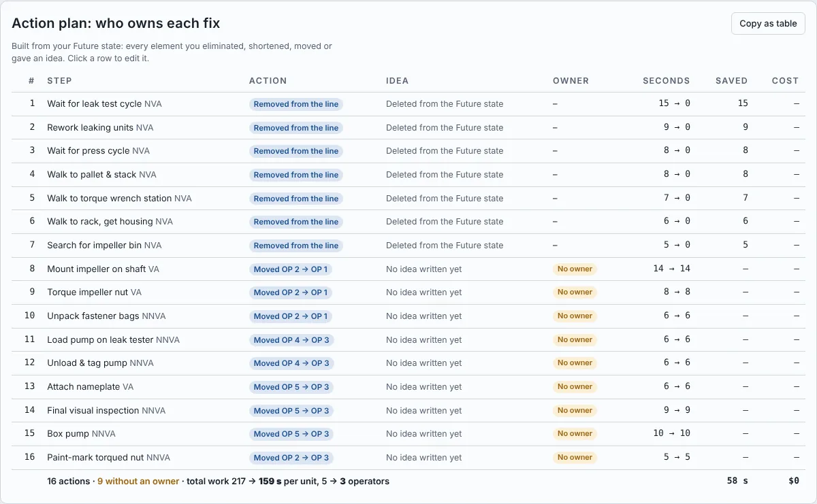Click 'Moved OP 4 → OP 3' badge for Load pump on leak tester
The image size is (817, 504).
click(291, 340)
